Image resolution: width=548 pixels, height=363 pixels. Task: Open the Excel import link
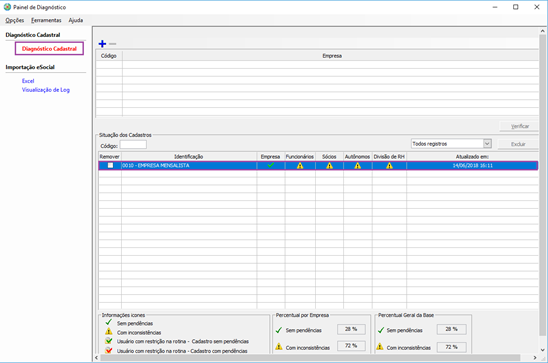(x=28, y=81)
